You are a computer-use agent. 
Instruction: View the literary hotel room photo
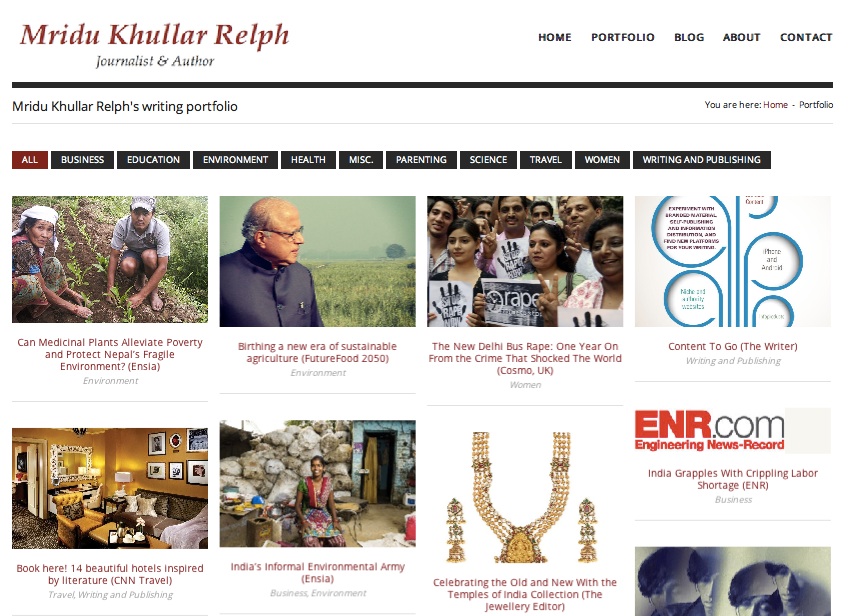[110, 488]
